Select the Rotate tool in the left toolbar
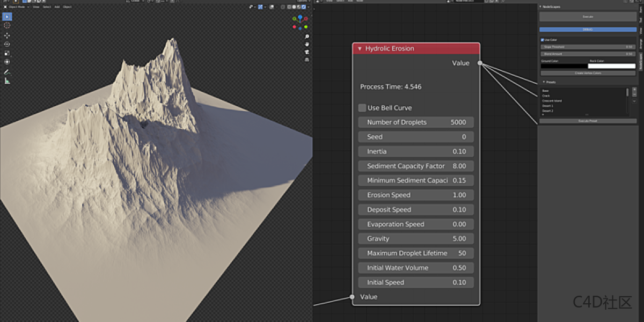Viewport: 644px width, 322px height. pos(7,44)
